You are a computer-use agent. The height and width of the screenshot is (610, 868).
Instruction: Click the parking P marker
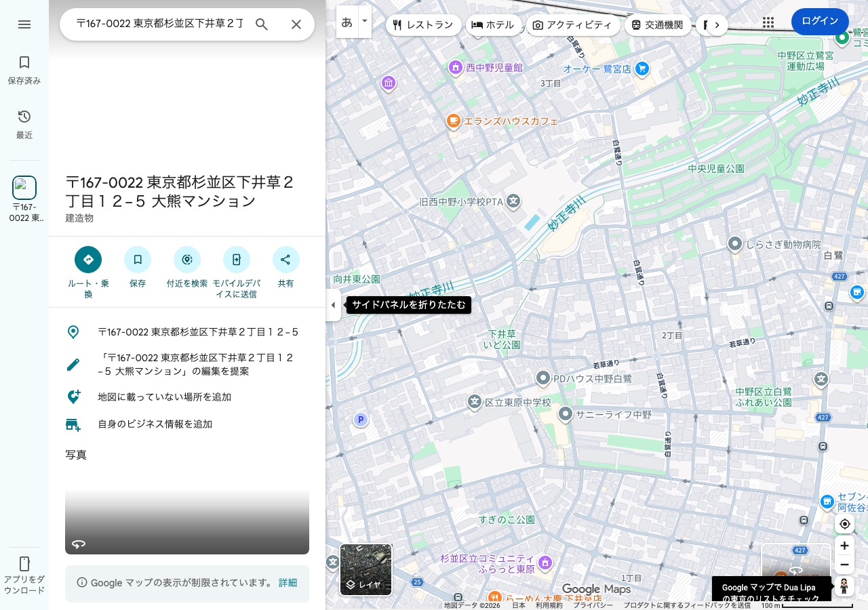point(361,420)
